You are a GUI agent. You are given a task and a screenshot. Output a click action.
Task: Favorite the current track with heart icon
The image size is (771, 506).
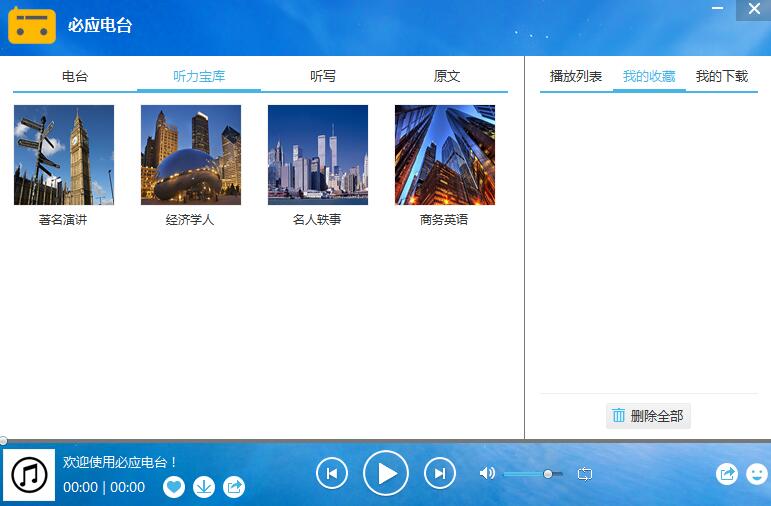click(174, 487)
